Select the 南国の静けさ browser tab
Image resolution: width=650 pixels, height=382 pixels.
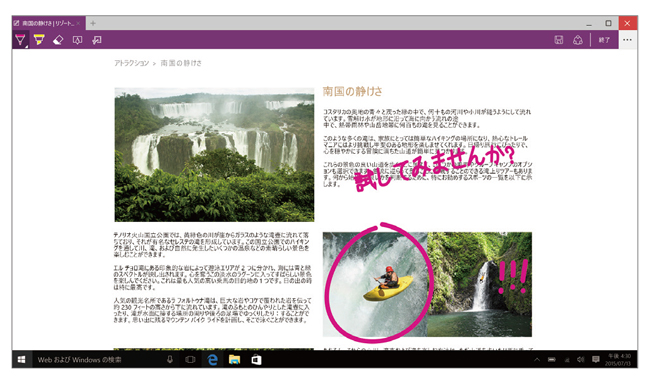coord(48,23)
